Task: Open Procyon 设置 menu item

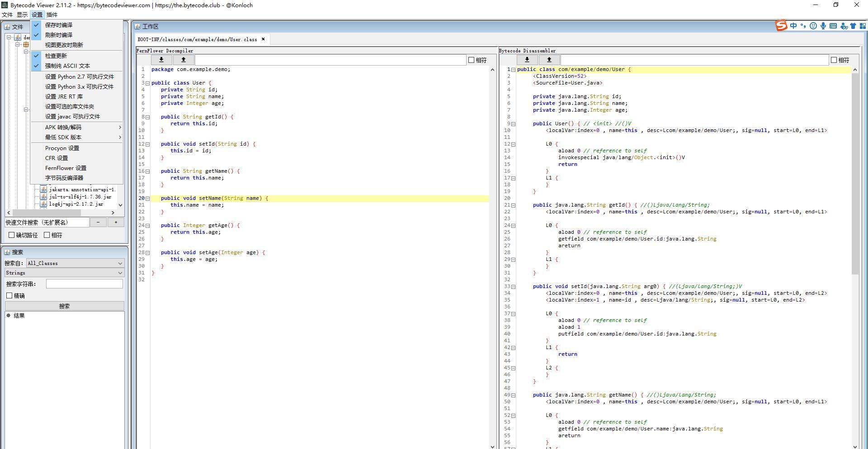Action: coord(77,148)
